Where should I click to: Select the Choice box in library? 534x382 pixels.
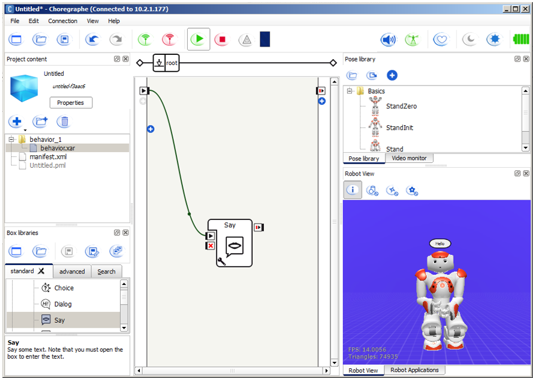click(x=64, y=288)
